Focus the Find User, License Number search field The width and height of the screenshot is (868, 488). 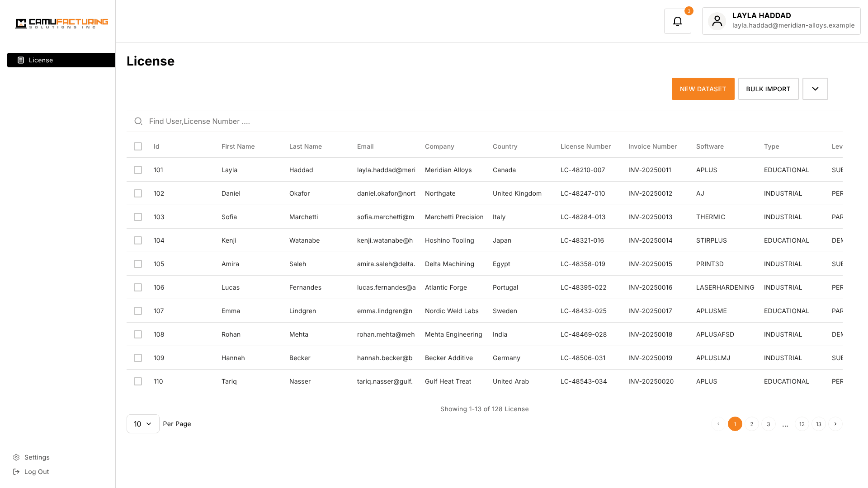pos(485,121)
